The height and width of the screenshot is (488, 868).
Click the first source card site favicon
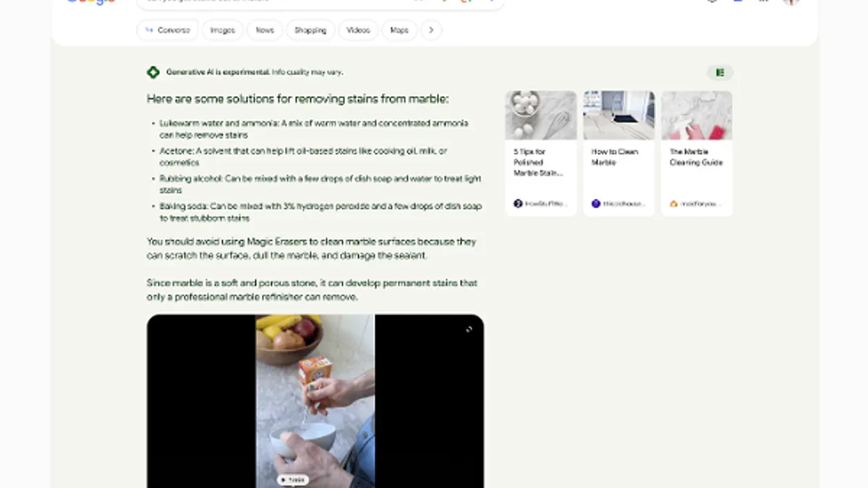click(x=518, y=204)
